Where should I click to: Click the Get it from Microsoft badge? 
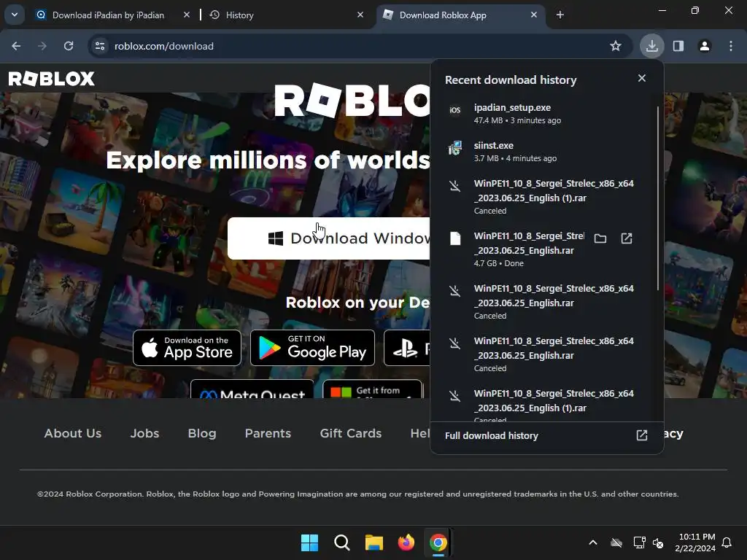(x=373, y=389)
